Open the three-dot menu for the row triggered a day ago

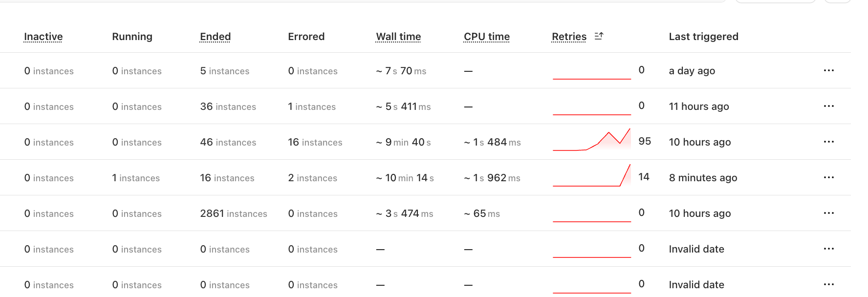coord(828,70)
